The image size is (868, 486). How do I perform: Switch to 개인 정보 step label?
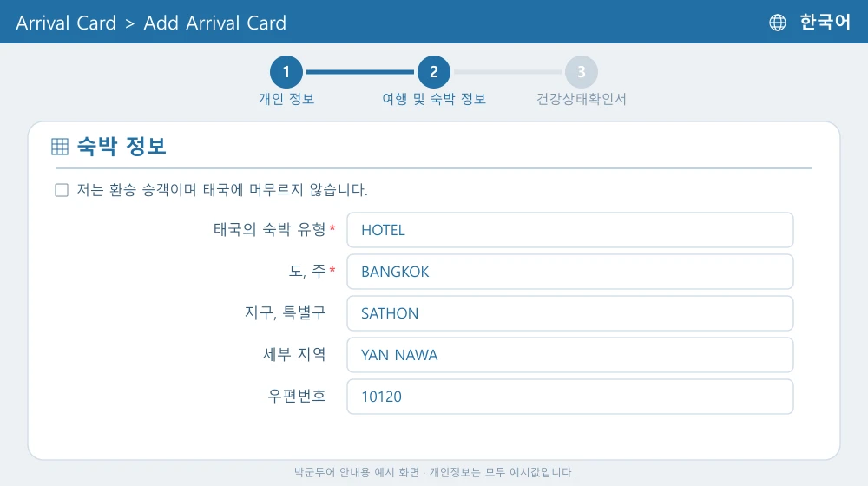pos(286,99)
